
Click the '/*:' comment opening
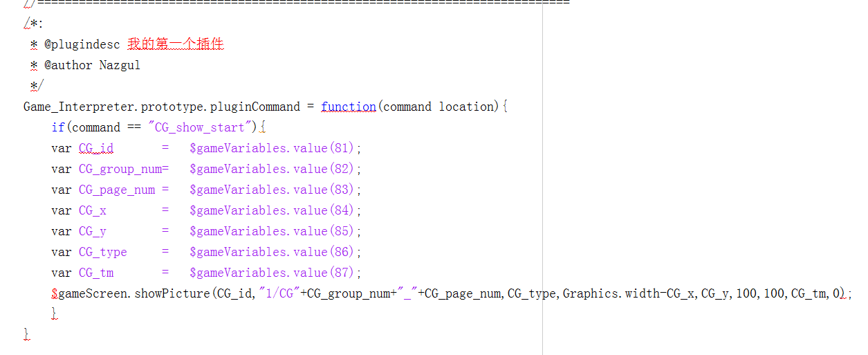(x=33, y=24)
